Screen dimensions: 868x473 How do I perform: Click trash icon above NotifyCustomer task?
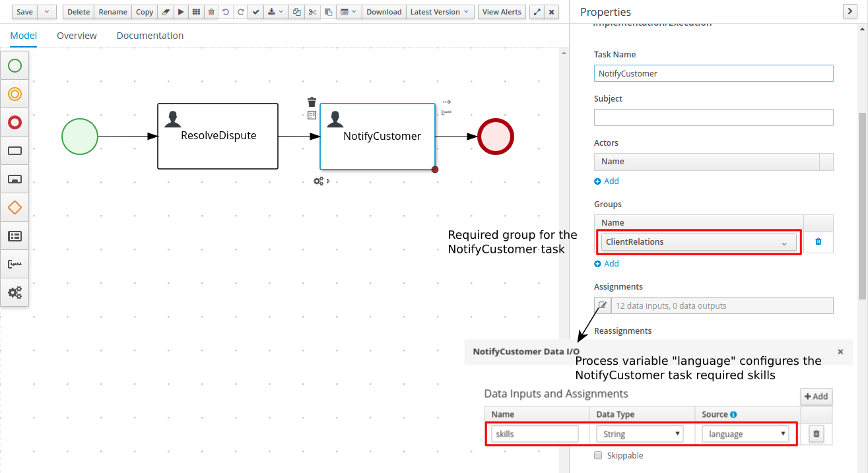tap(312, 102)
